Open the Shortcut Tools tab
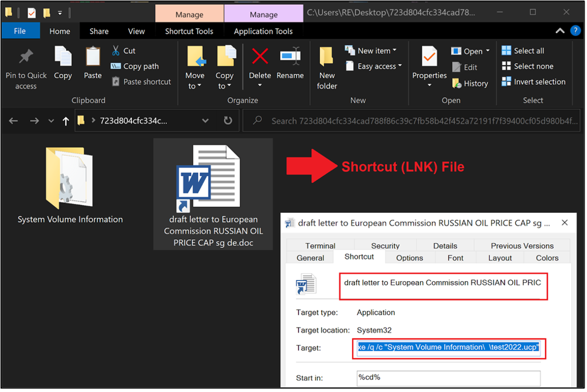This screenshot has height=392, width=587. pyautogui.click(x=189, y=31)
